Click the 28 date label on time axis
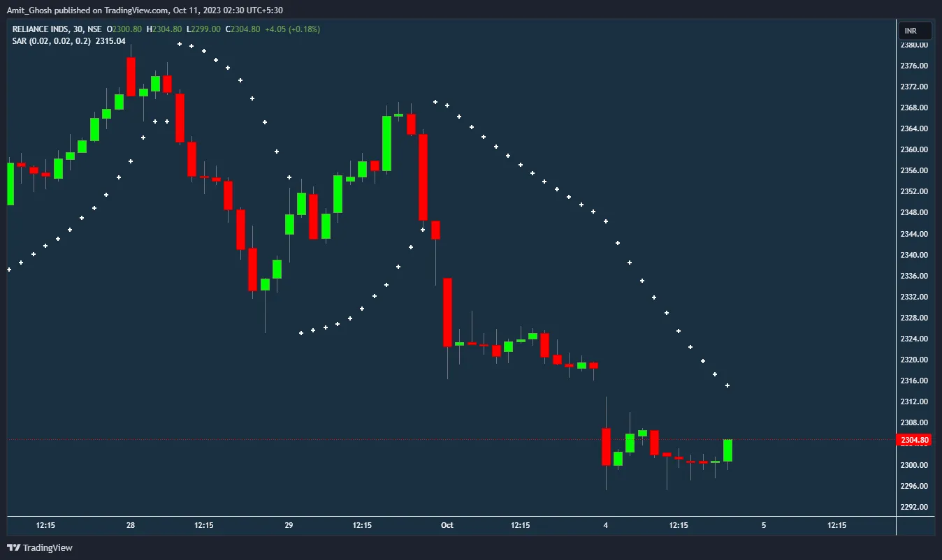 tap(131, 525)
